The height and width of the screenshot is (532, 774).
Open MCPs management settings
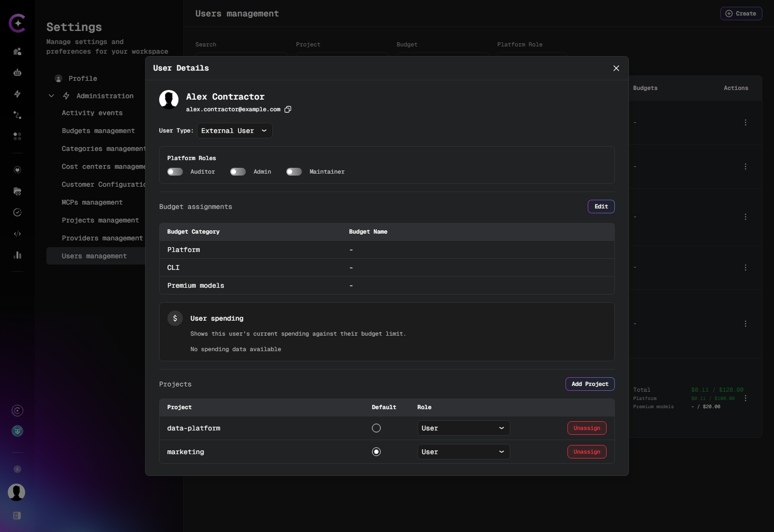click(92, 202)
